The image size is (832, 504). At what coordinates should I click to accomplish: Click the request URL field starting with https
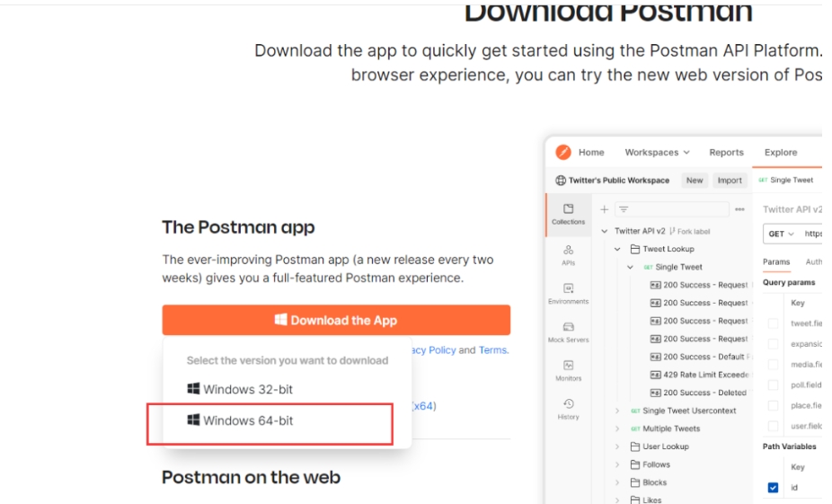coord(812,234)
